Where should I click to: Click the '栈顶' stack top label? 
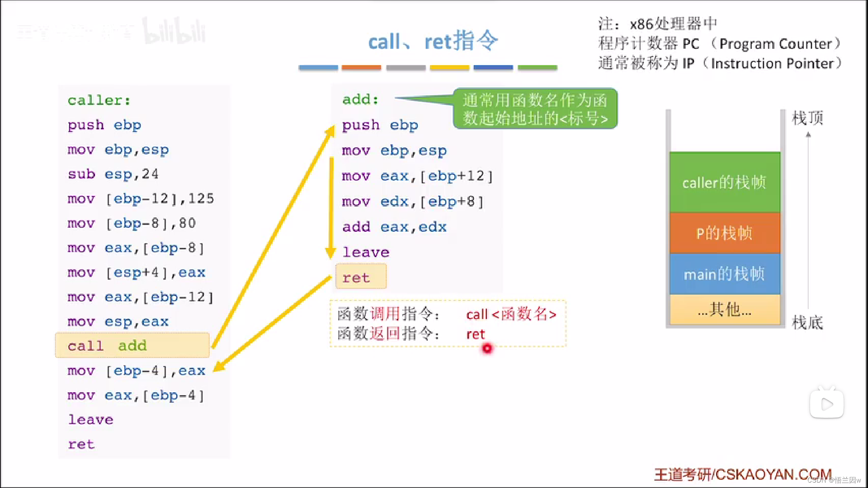[807, 118]
